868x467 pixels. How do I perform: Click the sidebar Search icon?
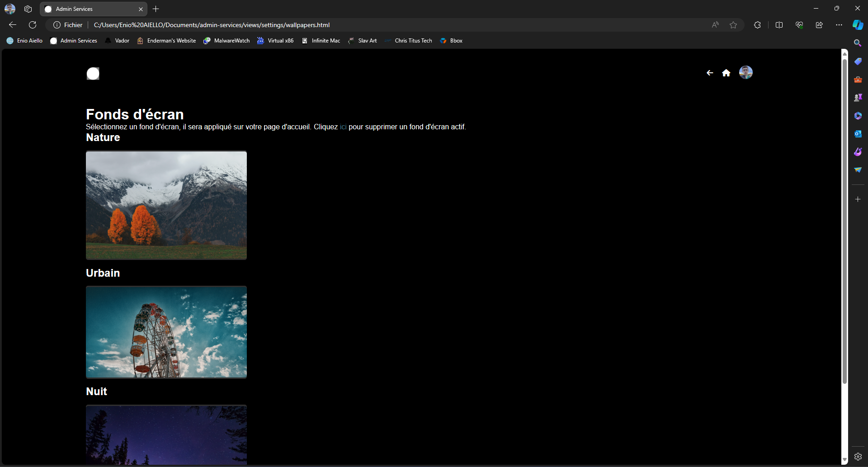(x=858, y=43)
